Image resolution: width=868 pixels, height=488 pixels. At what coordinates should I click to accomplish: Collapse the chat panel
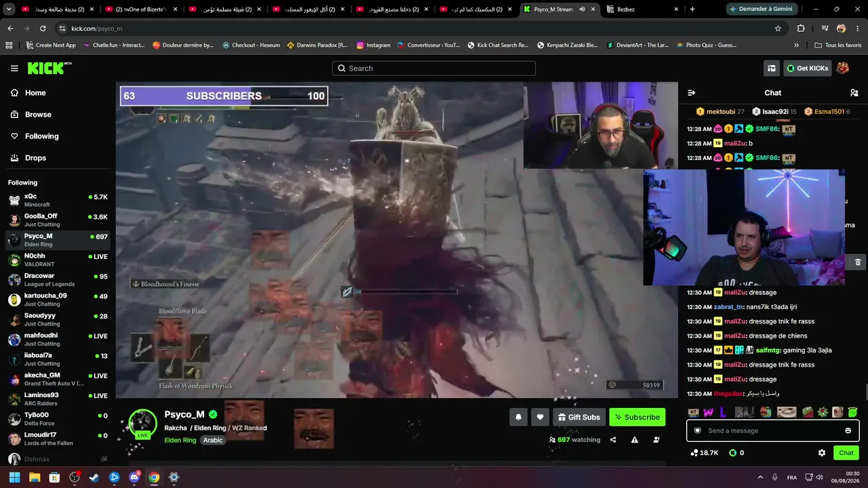tap(691, 93)
